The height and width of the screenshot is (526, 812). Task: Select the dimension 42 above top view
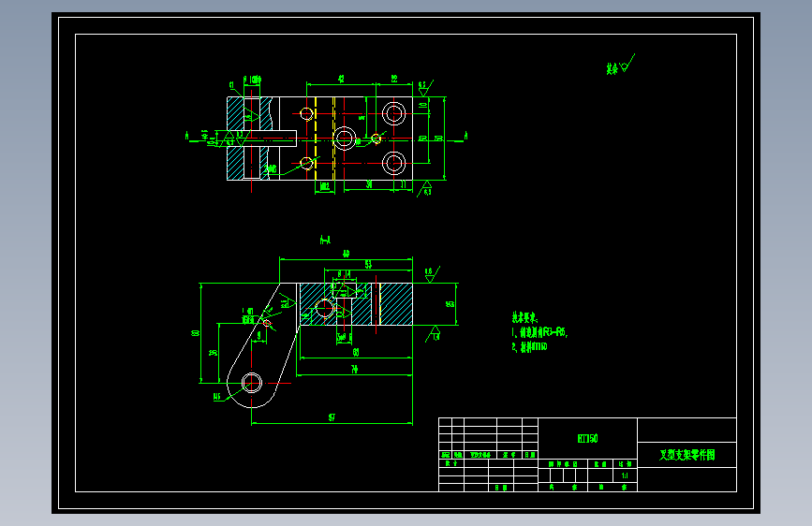pos(341,79)
